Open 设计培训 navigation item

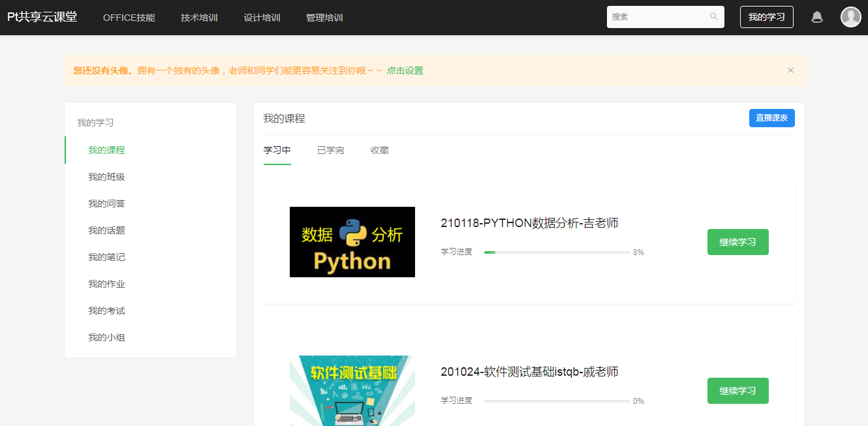(x=262, y=18)
